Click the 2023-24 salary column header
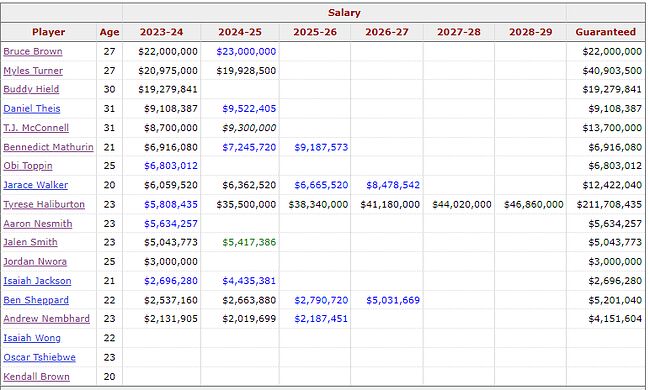Screen dimensions: 650x390 161,32
